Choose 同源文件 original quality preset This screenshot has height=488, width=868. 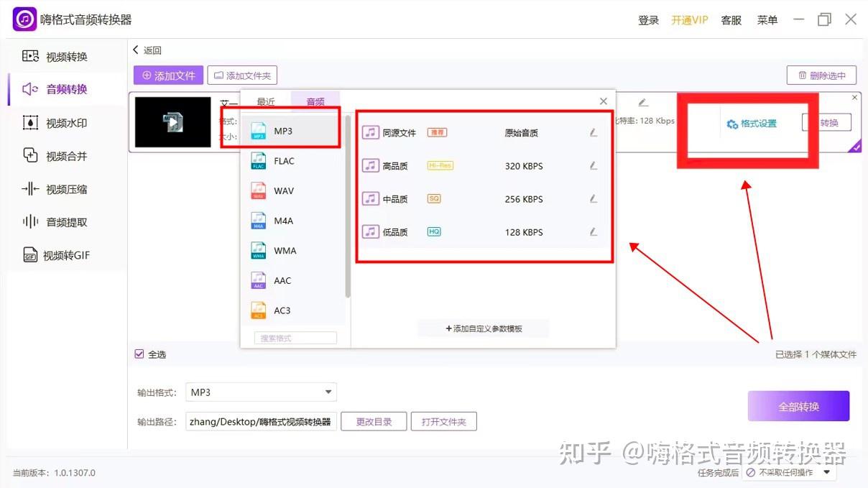click(481, 133)
